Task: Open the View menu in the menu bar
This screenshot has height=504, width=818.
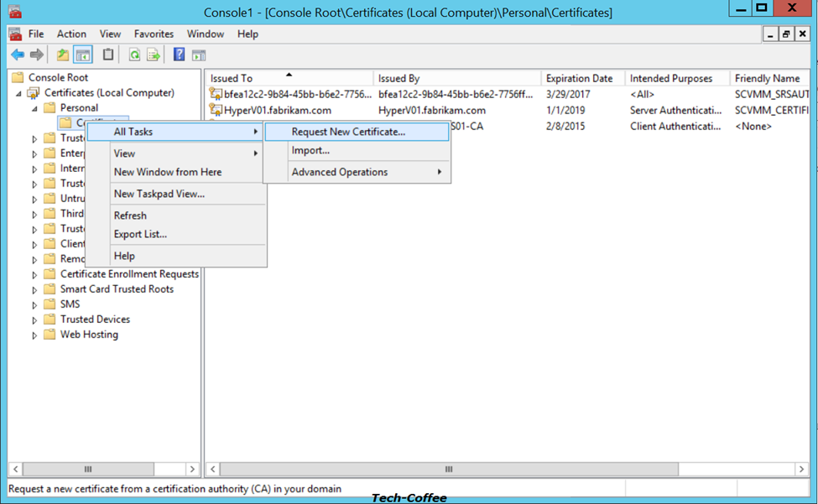Action: pos(110,34)
